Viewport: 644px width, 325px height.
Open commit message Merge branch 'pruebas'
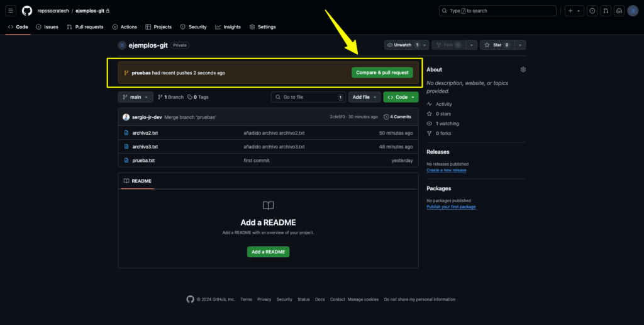tap(190, 117)
